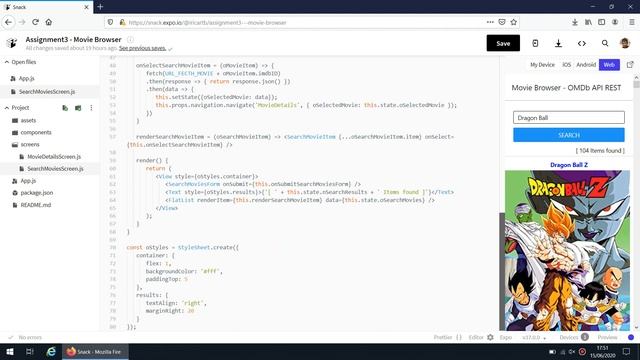The width and height of the screenshot is (640, 360).
Task: Switch preview to iOS
Action: [x=567, y=64]
